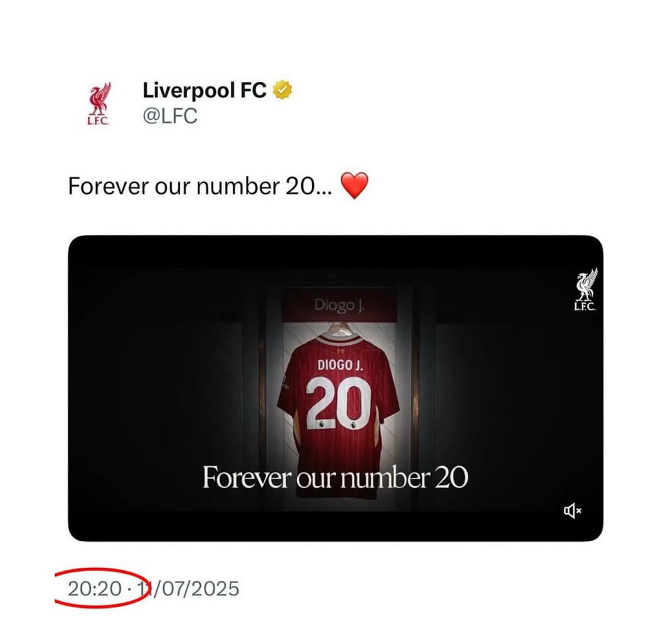The height and width of the screenshot is (643, 672).
Task: Select the tweet text 'Forever our number 20...'
Action: (x=200, y=186)
